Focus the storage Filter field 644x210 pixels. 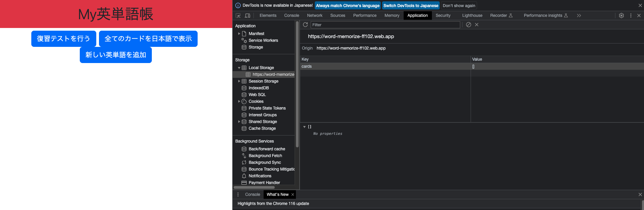(x=385, y=25)
